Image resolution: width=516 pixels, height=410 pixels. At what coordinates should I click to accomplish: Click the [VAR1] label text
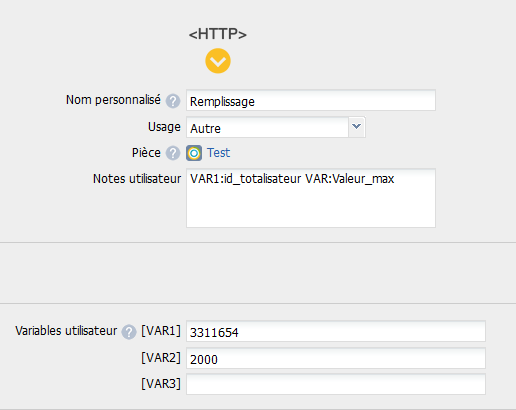coord(161,331)
